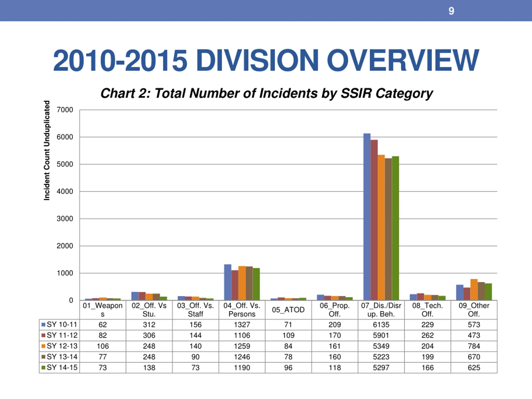Select the cell with value 1327

pyautogui.click(x=242, y=325)
